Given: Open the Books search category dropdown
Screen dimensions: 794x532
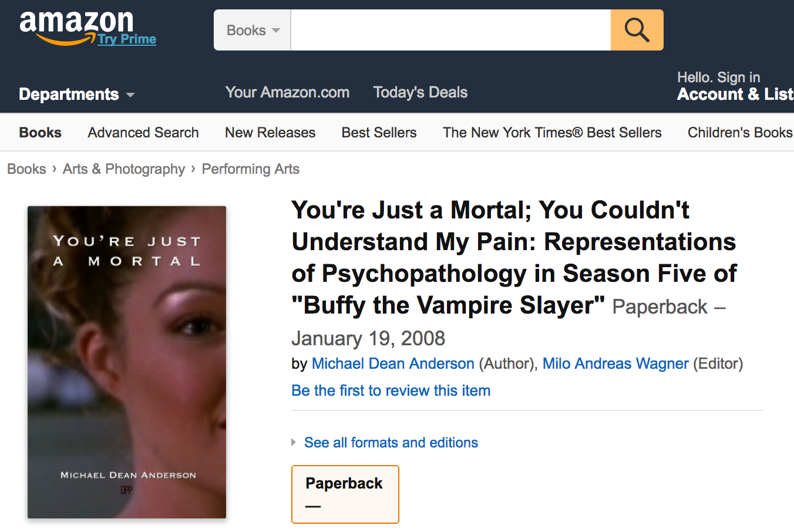Looking at the screenshot, I should click(253, 30).
